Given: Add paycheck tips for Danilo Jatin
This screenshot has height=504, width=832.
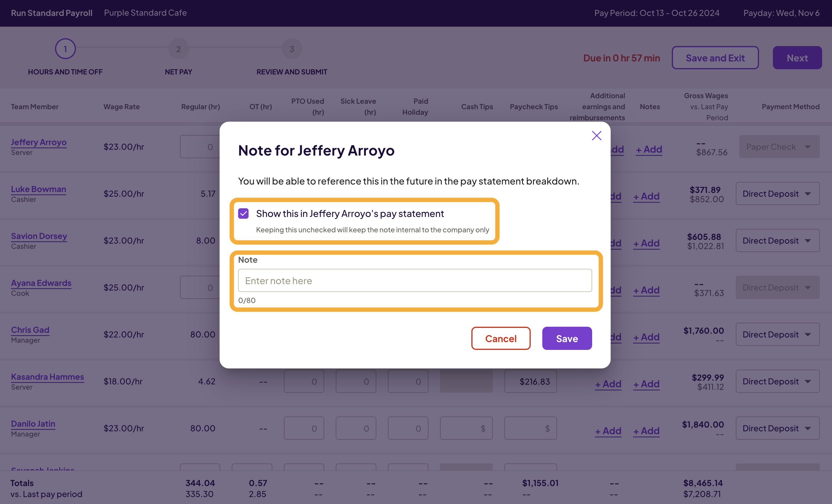Looking at the screenshot, I should tap(530, 428).
